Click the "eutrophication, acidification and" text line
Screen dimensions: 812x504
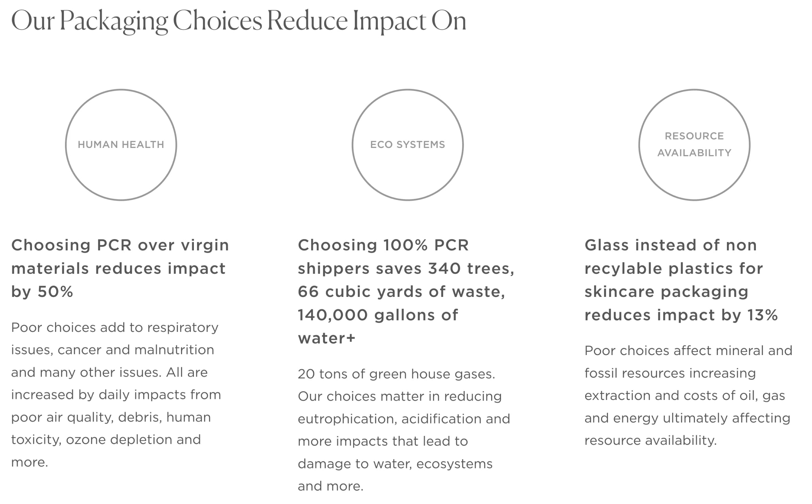(404, 419)
